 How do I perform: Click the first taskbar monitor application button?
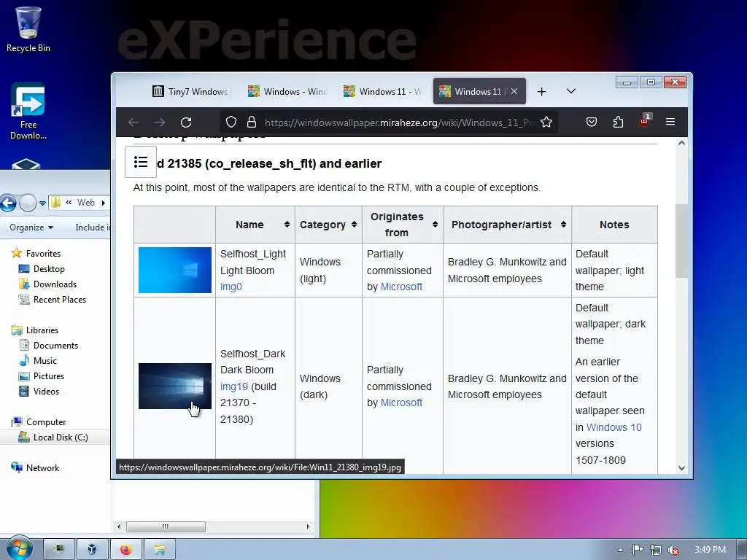pyautogui.click(x=59, y=550)
